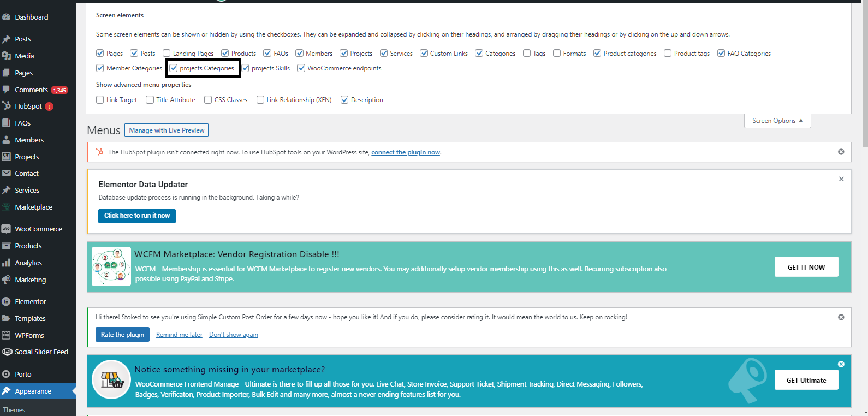
Task: Click the Products box icon in sidebar
Action: 7,246
